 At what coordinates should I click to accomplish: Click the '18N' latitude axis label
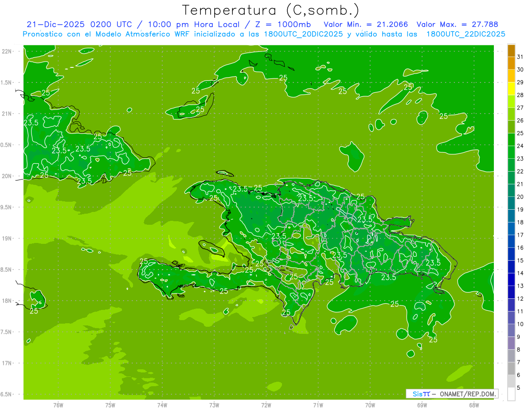(7, 301)
